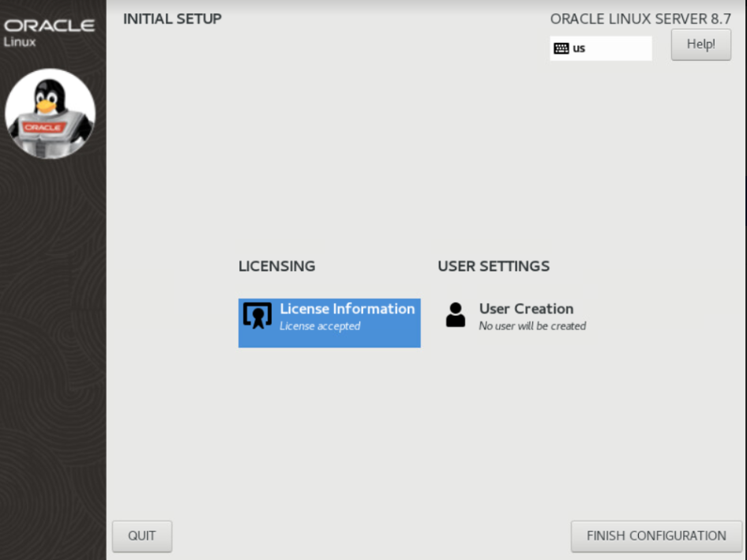The height and width of the screenshot is (560, 747).
Task: Click the blank space in the highlighted License tile
Action: coord(387,338)
